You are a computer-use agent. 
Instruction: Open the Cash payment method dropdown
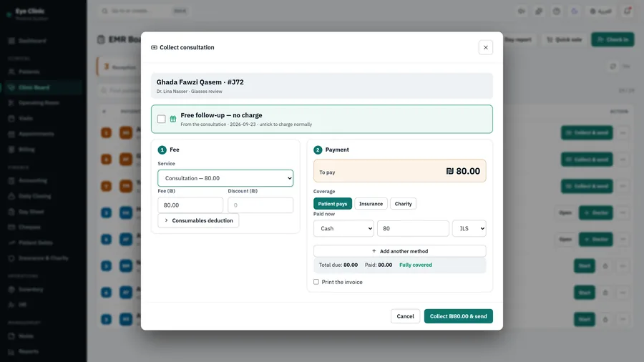(x=343, y=229)
